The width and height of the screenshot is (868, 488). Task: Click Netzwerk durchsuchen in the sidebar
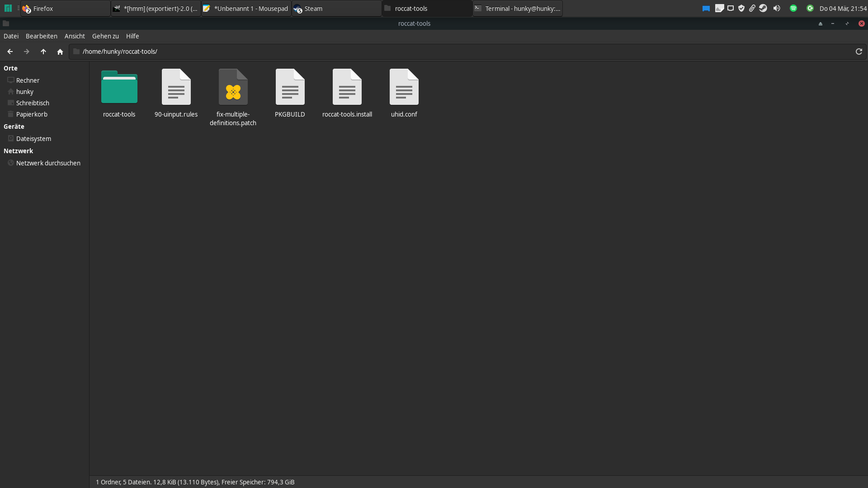pos(48,163)
